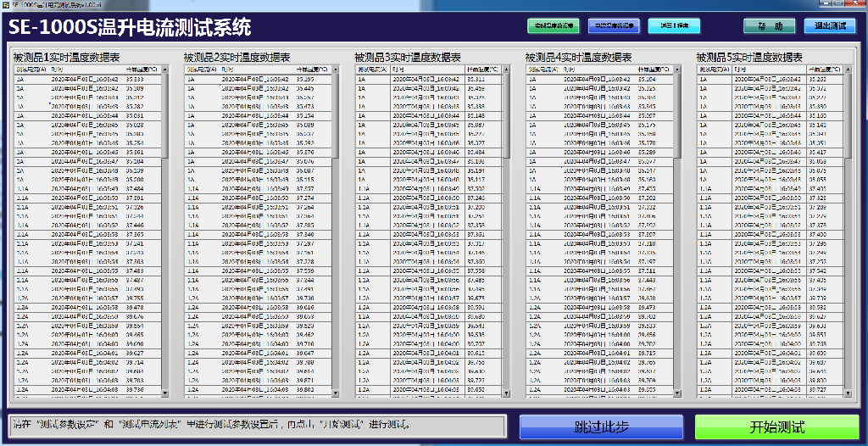
Task: Click scroll-down arrow of 被测品2 table
Action: tap(336, 393)
